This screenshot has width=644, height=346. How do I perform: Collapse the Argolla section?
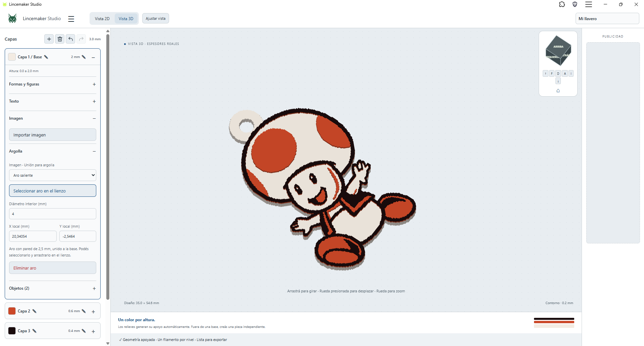pos(94,152)
